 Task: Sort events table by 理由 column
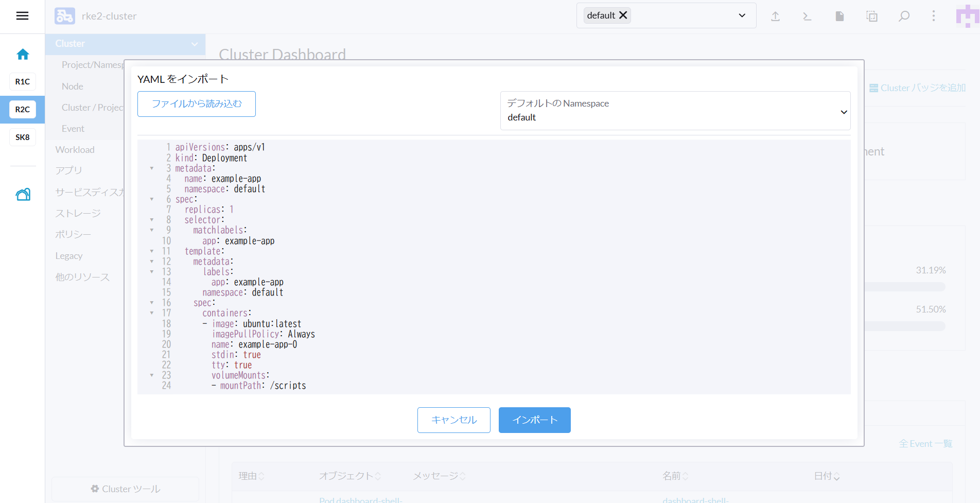click(252, 476)
